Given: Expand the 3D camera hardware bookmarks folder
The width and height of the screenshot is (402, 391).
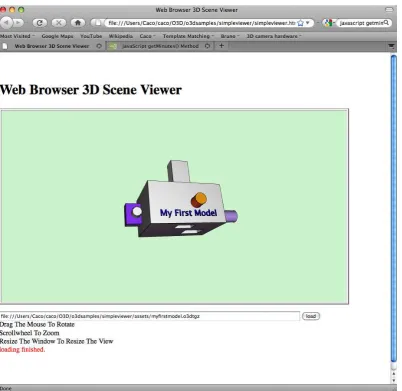Looking at the screenshot, I should pos(274,36).
